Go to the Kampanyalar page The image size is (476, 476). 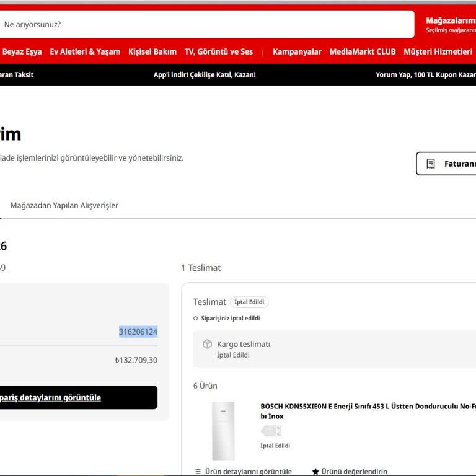click(x=297, y=51)
